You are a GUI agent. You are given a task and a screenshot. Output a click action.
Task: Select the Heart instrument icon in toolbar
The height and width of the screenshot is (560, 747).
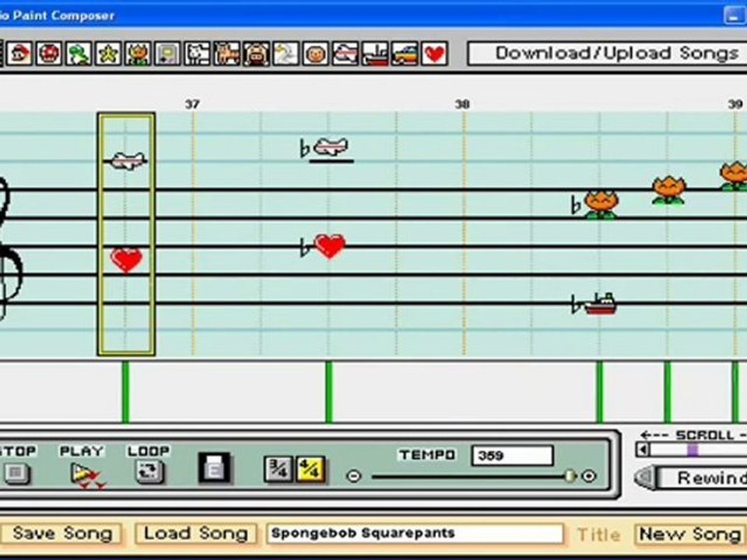point(434,54)
